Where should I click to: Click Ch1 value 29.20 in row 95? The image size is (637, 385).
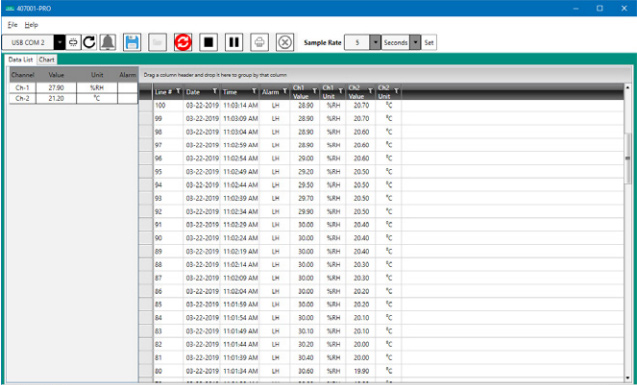(306, 172)
